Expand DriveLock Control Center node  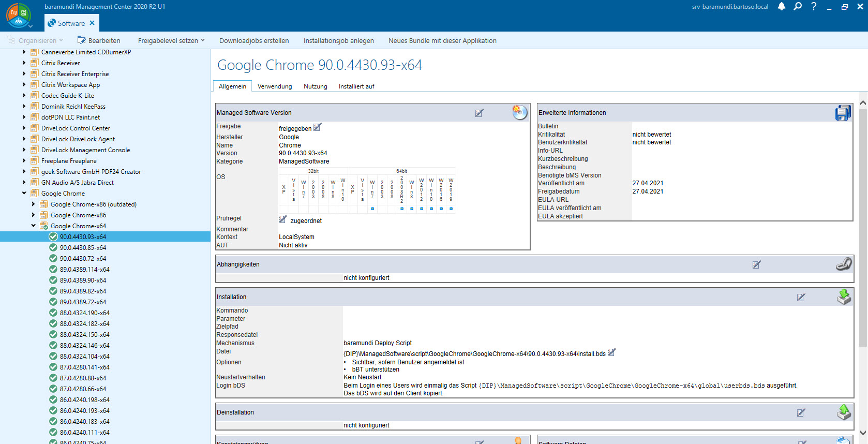pyautogui.click(x=24, y=128)
